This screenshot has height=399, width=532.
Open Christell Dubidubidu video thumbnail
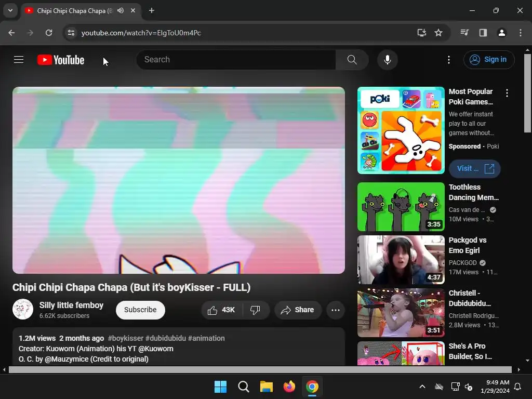point(401,312)
